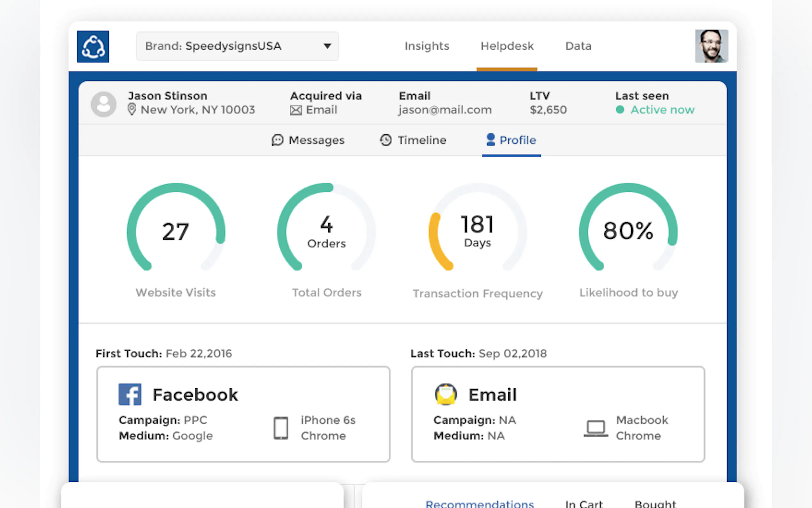This screenshot has width=812, height=508.
Task: Go to the Data tab
Action: pyautogui.click(x=578, y=46)
